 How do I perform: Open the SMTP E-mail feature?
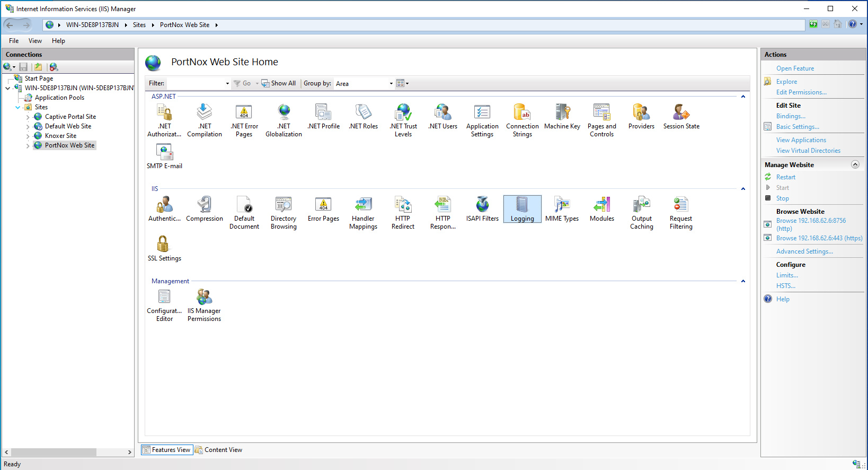point(164,156)
